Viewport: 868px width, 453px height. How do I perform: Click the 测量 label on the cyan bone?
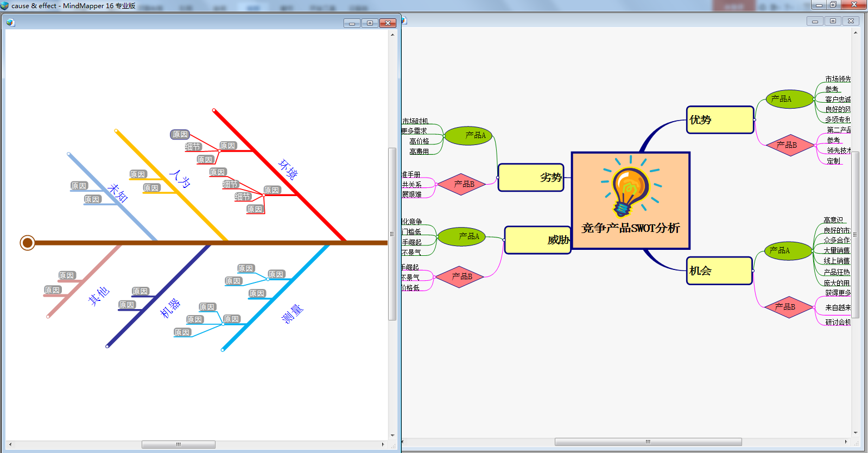[x=292, y=314]
